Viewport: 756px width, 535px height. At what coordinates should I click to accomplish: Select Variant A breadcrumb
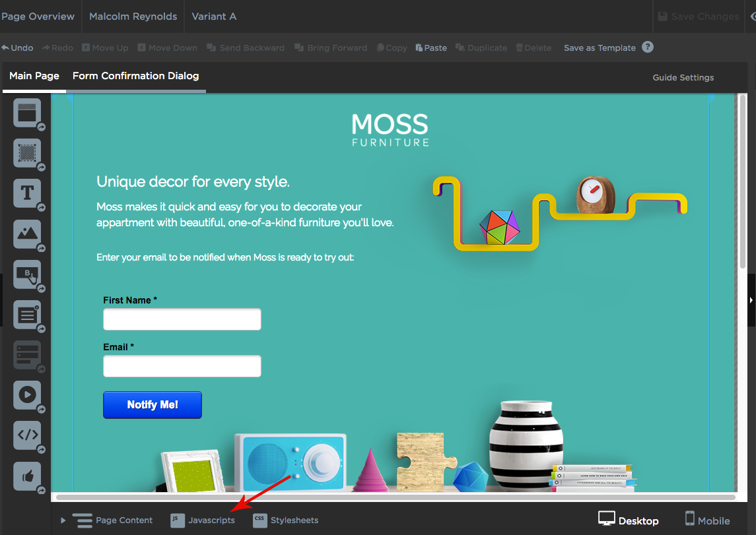point(214,16)
